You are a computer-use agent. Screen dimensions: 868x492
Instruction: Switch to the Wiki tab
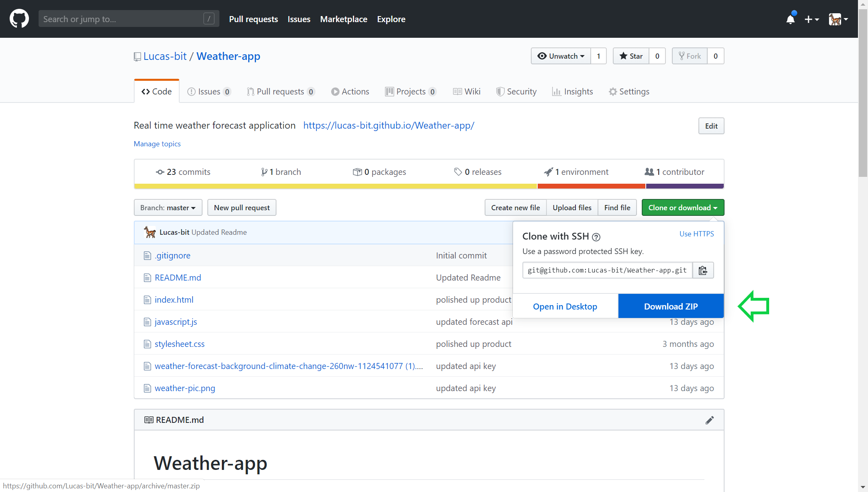pyautogui.click(x=467, y=91)
